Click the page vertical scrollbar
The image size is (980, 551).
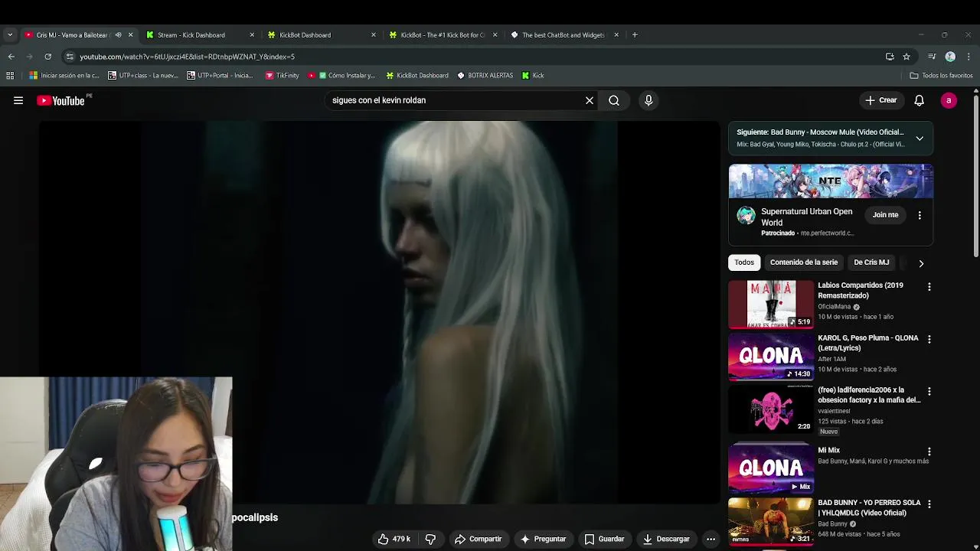(976, 176)
